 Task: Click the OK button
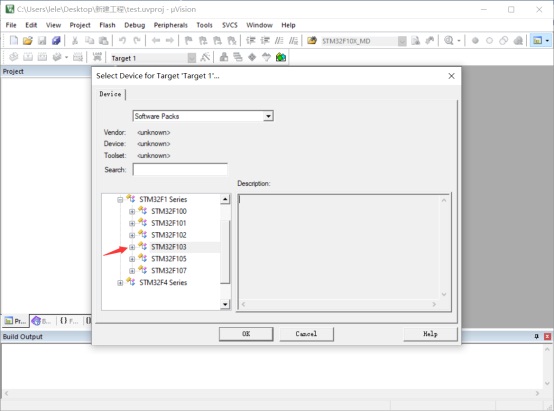tap(246, 334)
